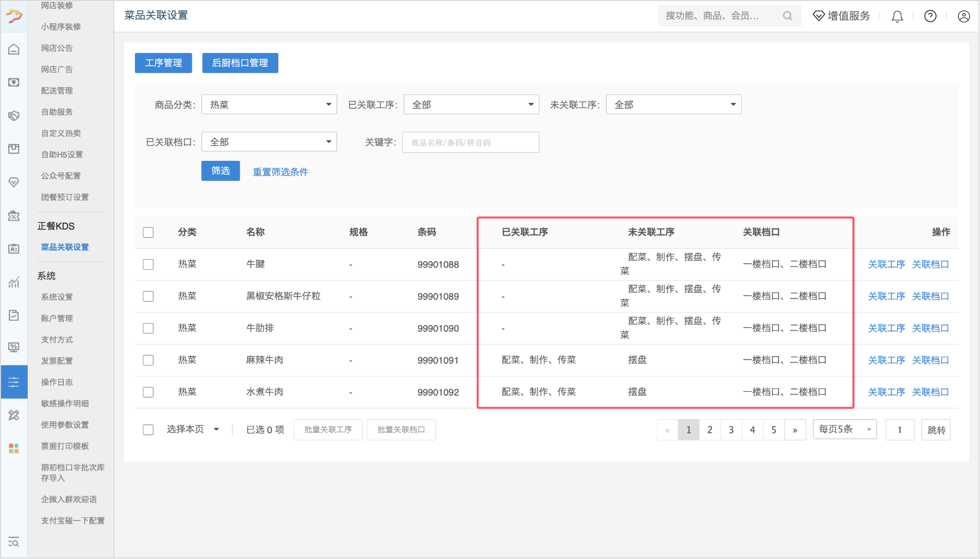Check the box for 水煮牛肉 row
980x559 pixels.
[x=148, y=392]
